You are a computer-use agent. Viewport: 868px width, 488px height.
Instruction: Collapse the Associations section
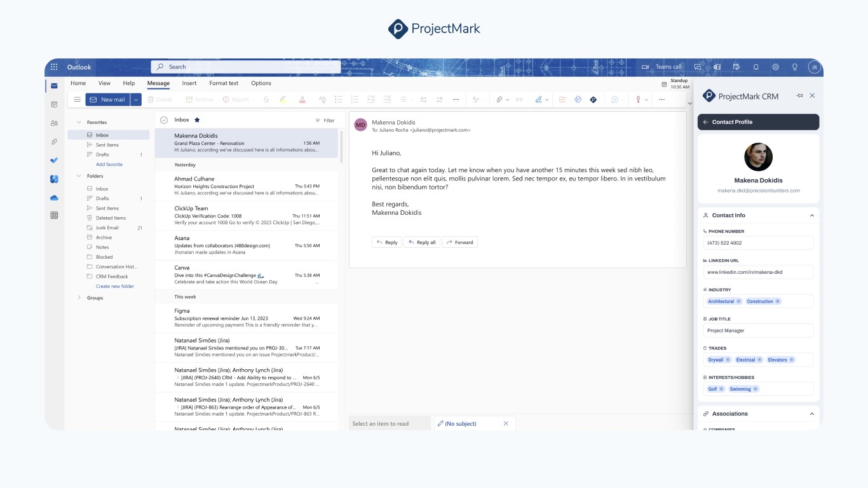(812, 414)
